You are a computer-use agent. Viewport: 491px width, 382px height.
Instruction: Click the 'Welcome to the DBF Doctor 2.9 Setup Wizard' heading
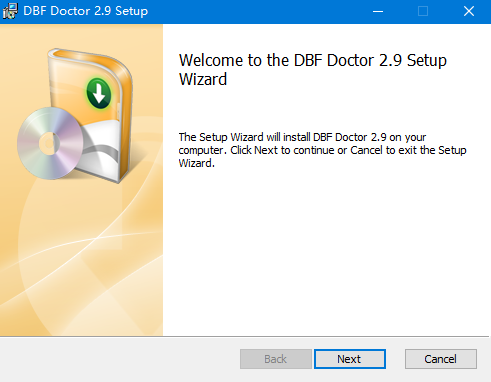pos(313,70)
